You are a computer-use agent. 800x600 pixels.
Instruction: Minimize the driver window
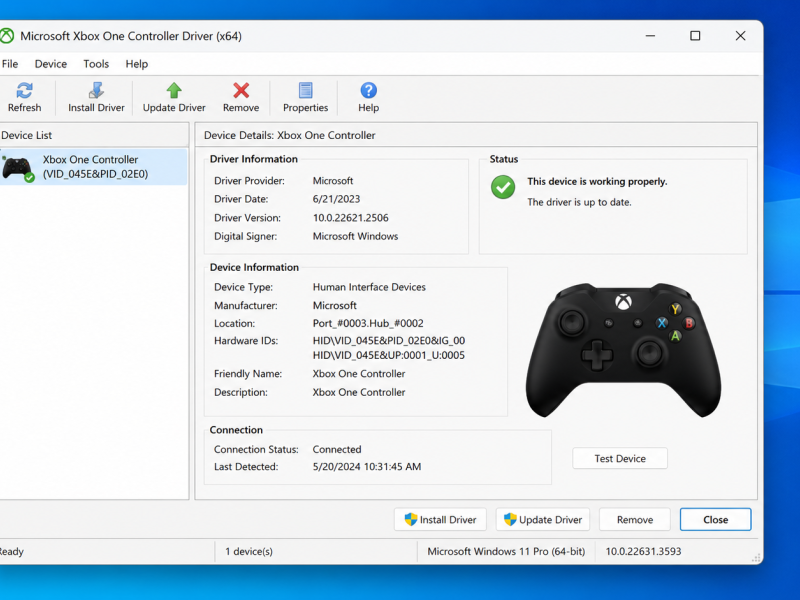pyautogui.click(x=650, y=36)
